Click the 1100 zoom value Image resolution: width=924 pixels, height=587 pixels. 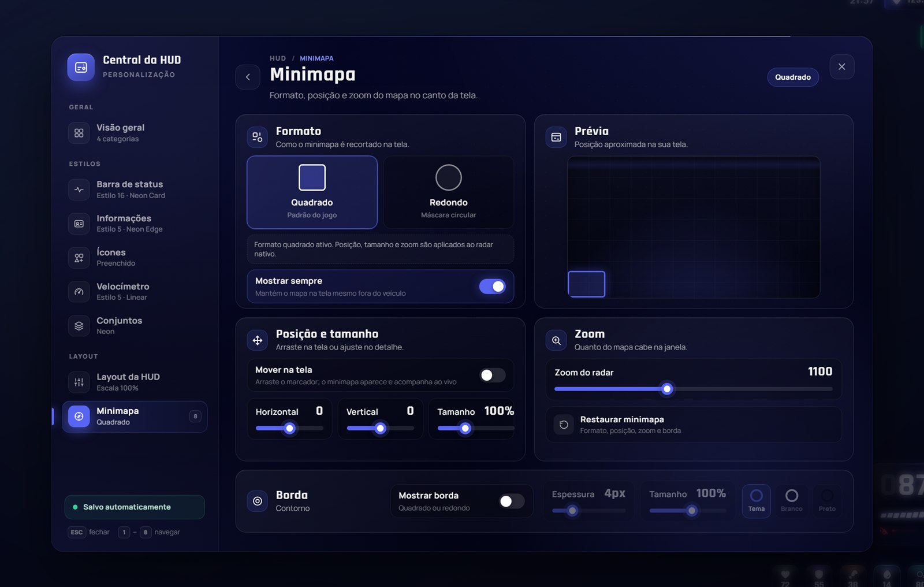[820, 371]
